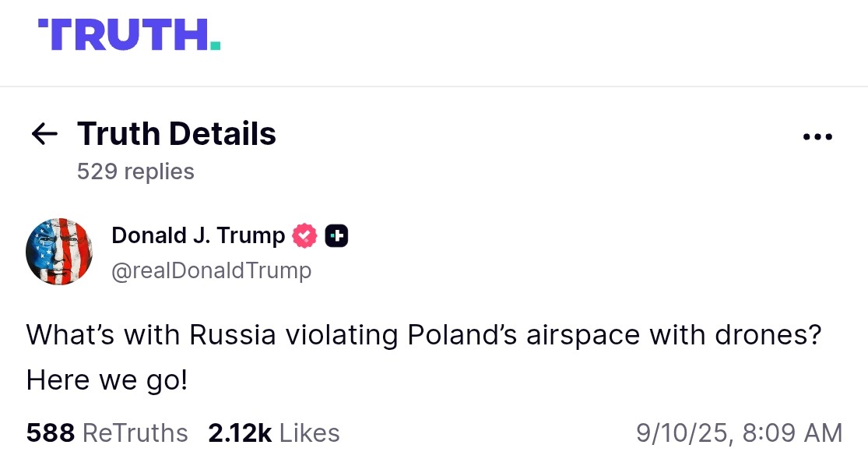This screenshot has height=466, width=868.
Task: Open the three-dot more options menu
Action: [x=817, y=137]
